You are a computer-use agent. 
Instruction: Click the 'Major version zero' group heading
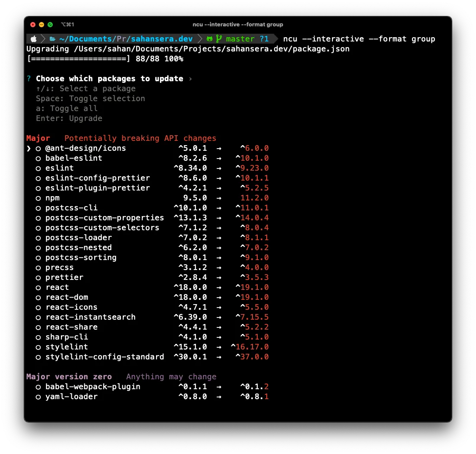click(69, 377)
